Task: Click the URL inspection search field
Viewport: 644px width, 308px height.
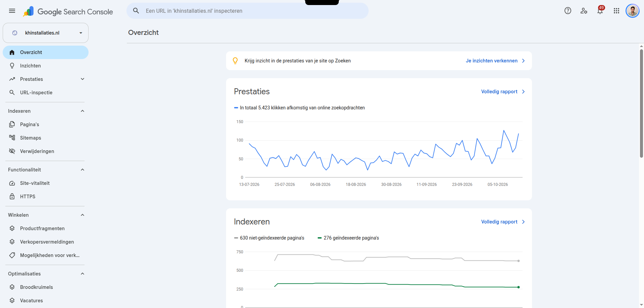Action: 248,11
